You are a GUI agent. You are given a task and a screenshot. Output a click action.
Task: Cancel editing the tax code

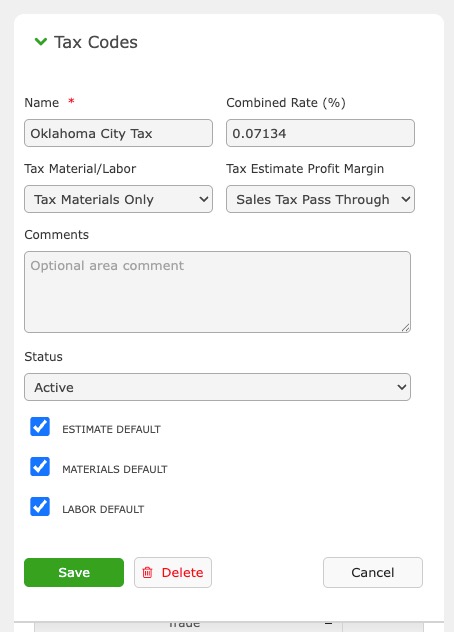pos(373,572)
